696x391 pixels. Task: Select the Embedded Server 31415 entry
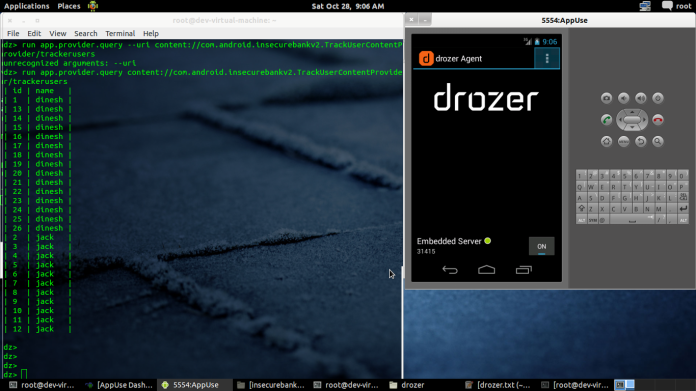point(454,245)
